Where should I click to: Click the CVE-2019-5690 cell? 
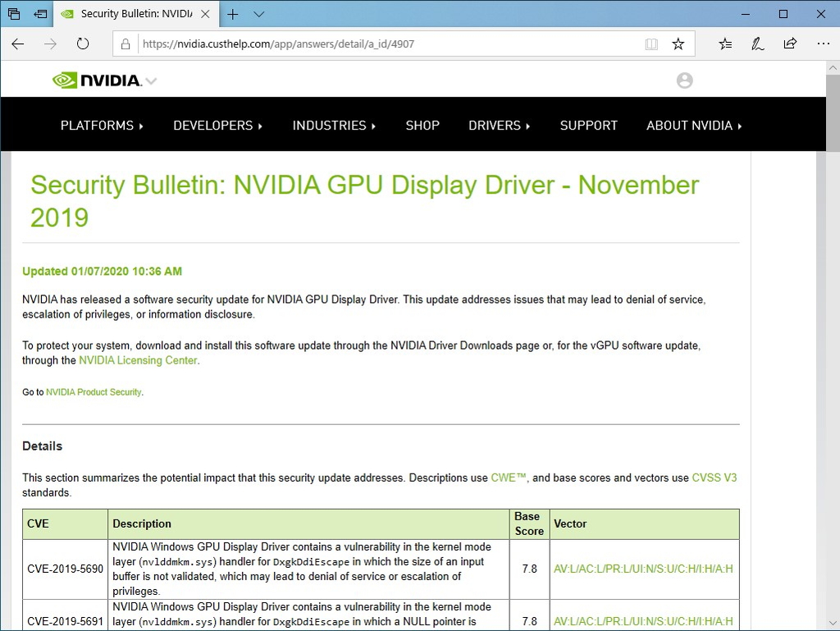[66, 569]
